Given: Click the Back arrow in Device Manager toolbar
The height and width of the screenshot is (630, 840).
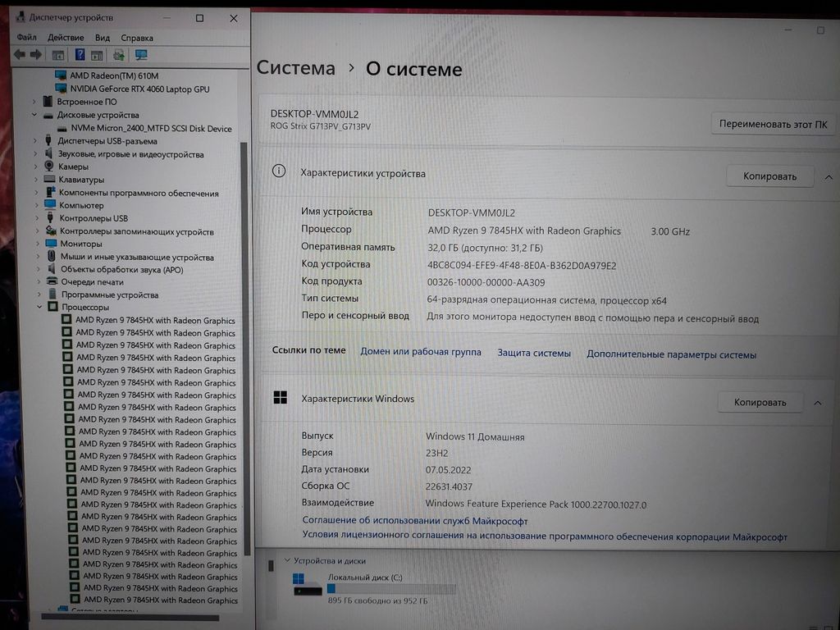Looking at the screenshot, I should click(x=20, y=55).
